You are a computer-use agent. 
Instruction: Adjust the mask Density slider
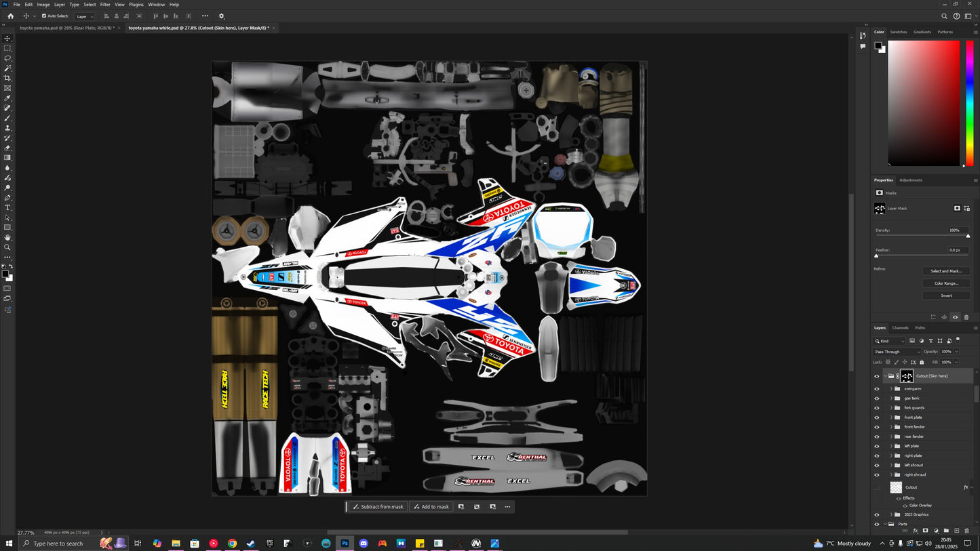tap(968, 235)
